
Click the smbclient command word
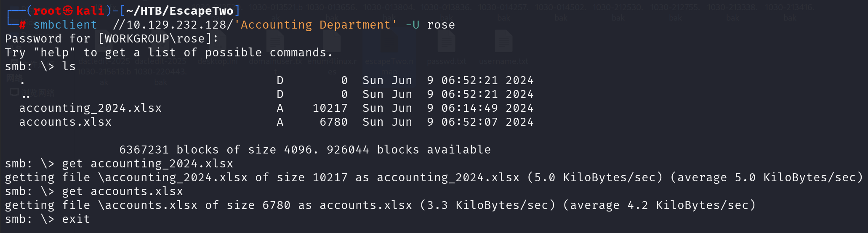pos(65,25)
